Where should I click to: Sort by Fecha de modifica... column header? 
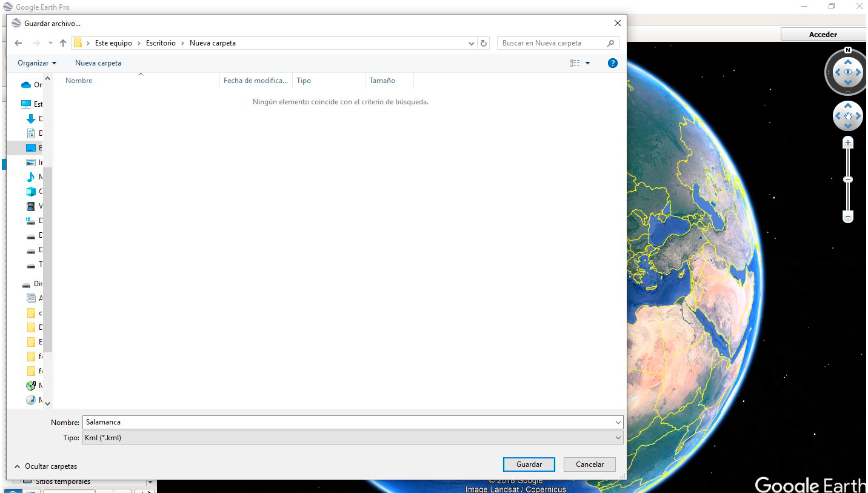point(256,81)
